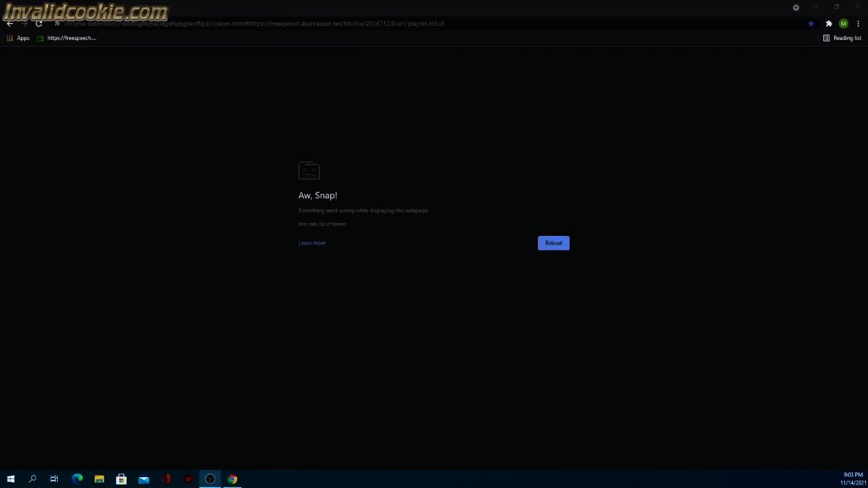Expand the tab search dropdown arrow
Image resolution: width=868 pixels, height=488 pixels.
pos(796,7)
